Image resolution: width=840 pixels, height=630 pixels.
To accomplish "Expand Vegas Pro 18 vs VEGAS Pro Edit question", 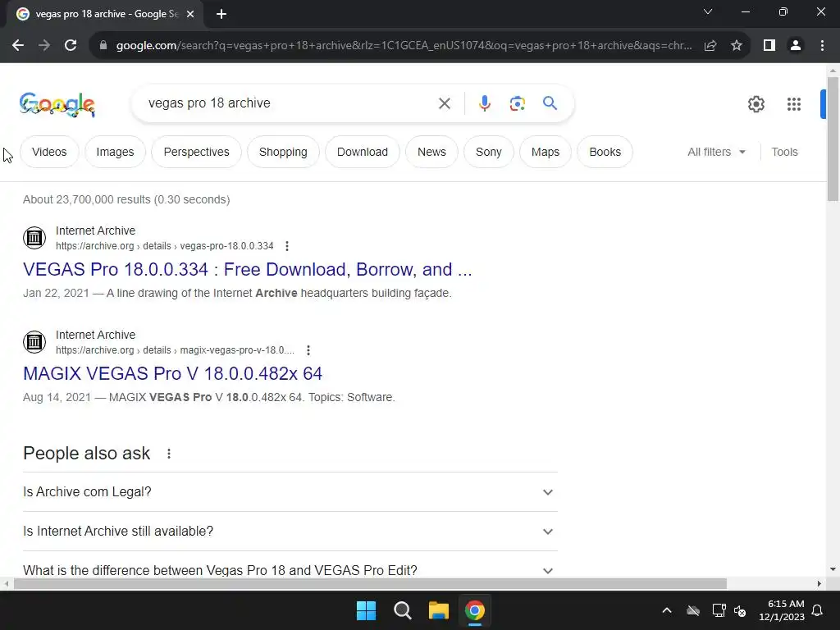I will (290, 571).
